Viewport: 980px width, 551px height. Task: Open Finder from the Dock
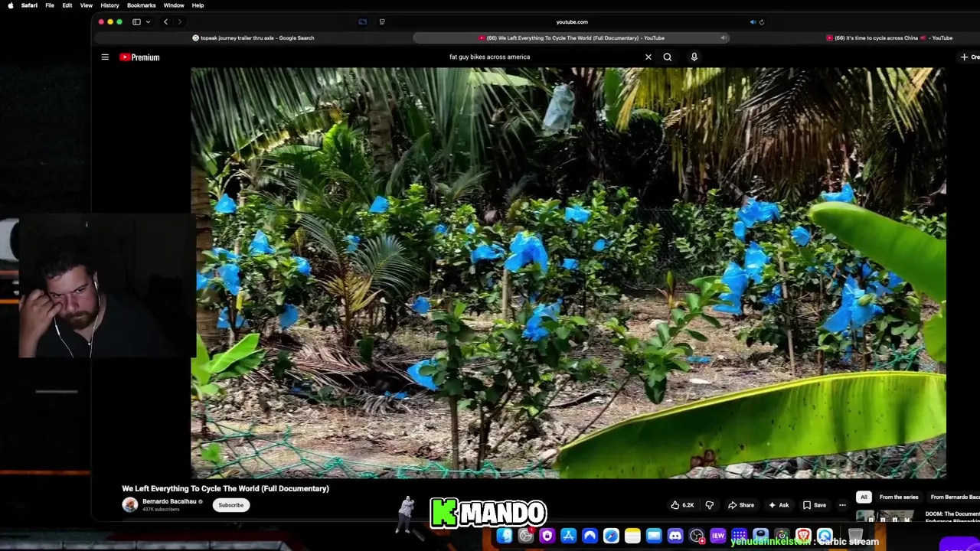pos(505,536)
